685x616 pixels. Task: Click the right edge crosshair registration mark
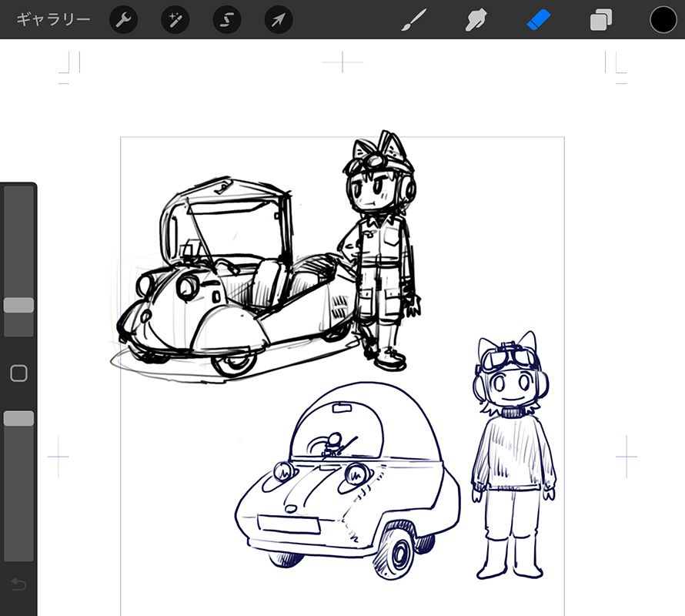(x=627, y=457)
